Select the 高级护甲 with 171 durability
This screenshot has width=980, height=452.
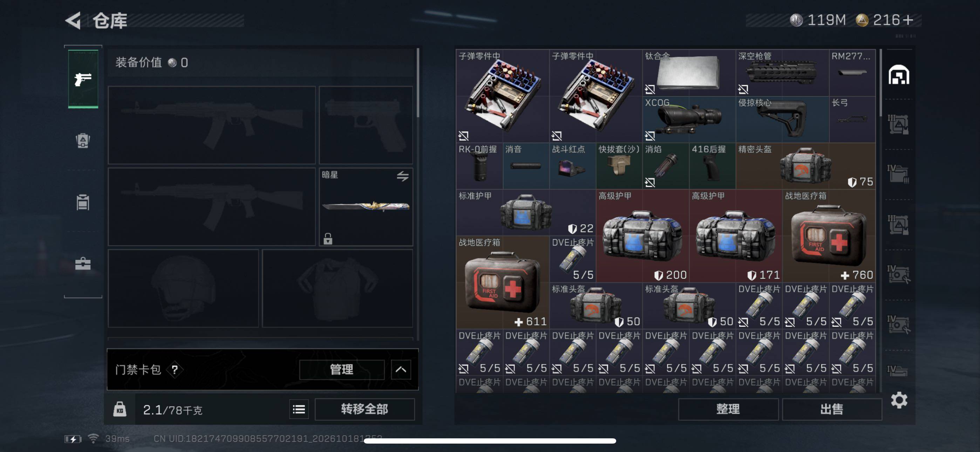735,236
